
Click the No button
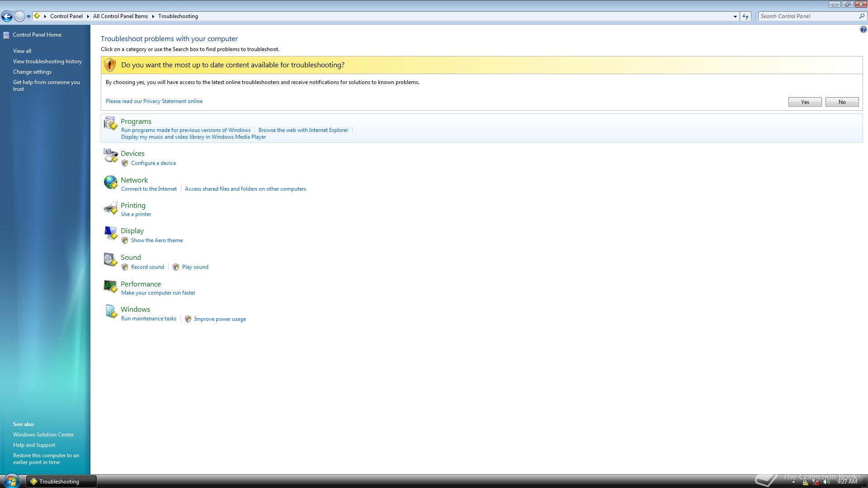(842, 102)
